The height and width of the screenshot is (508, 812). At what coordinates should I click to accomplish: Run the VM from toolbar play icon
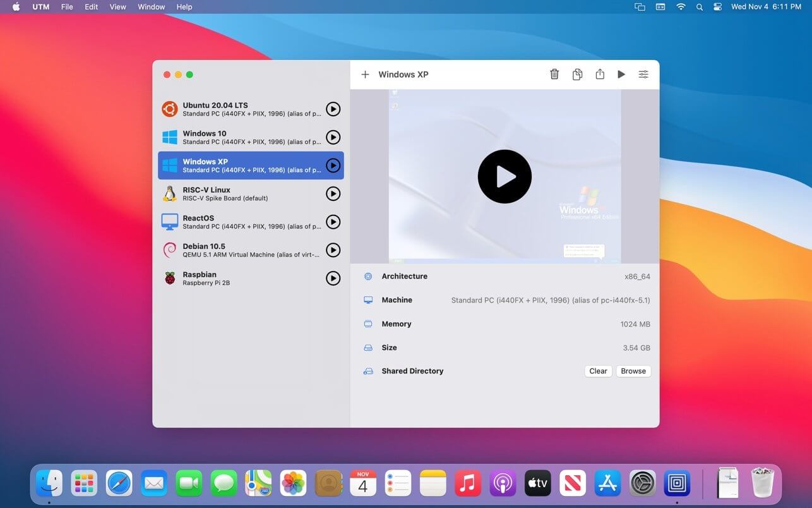(621, 75)
